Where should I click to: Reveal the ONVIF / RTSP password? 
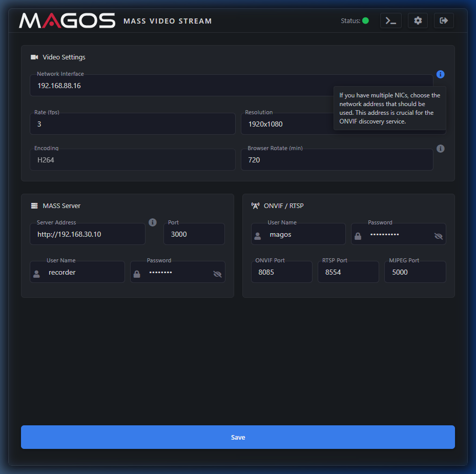point(439,236)
